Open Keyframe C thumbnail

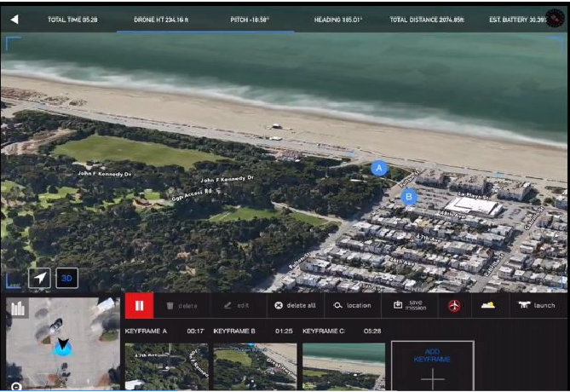point(344,366)
